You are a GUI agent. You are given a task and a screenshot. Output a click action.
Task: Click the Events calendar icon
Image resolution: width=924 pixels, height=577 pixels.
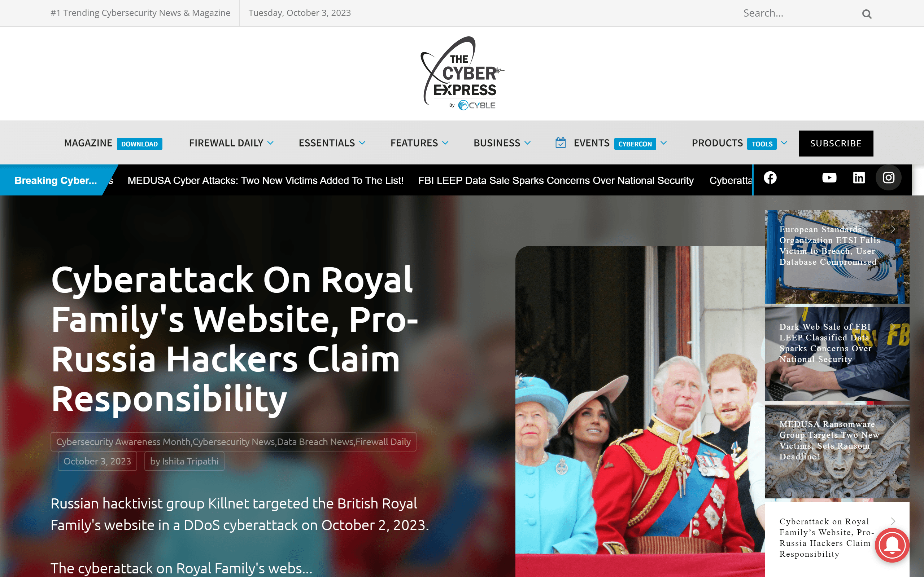tap(560, 143)
